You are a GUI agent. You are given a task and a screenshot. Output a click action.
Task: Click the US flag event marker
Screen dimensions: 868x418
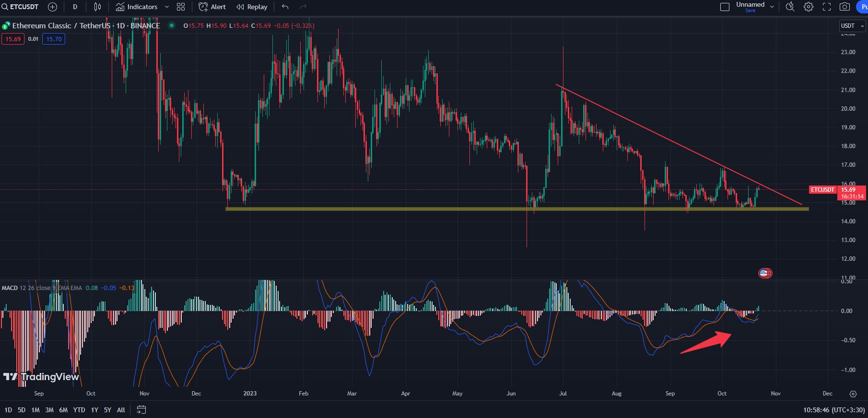point(765,273)
